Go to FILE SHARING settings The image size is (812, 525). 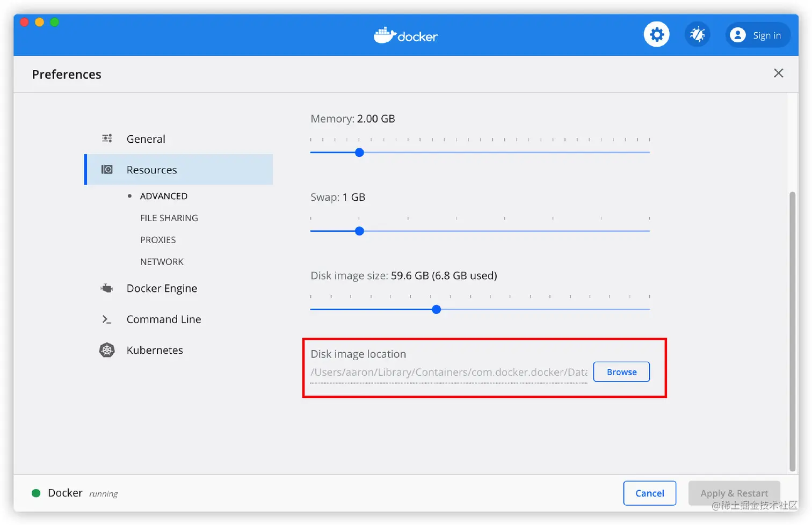[169, 218]
